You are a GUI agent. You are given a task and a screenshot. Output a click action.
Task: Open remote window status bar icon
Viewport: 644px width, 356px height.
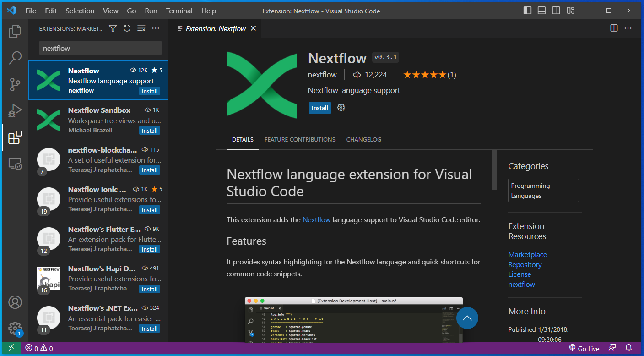tap(11, 348)
